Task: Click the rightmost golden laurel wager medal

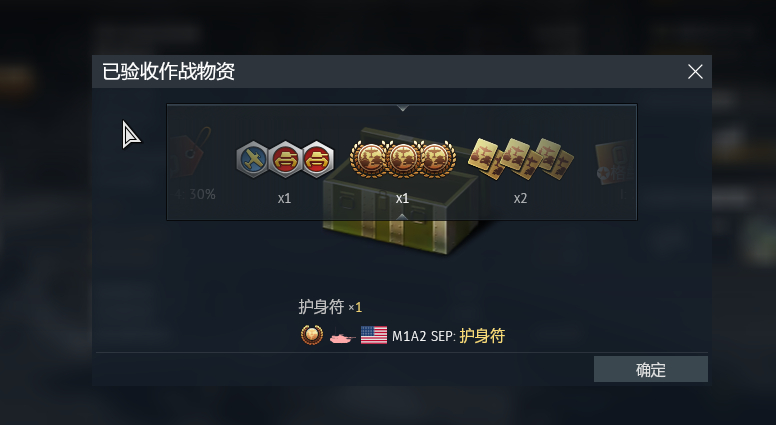Action: pos(437,159)
